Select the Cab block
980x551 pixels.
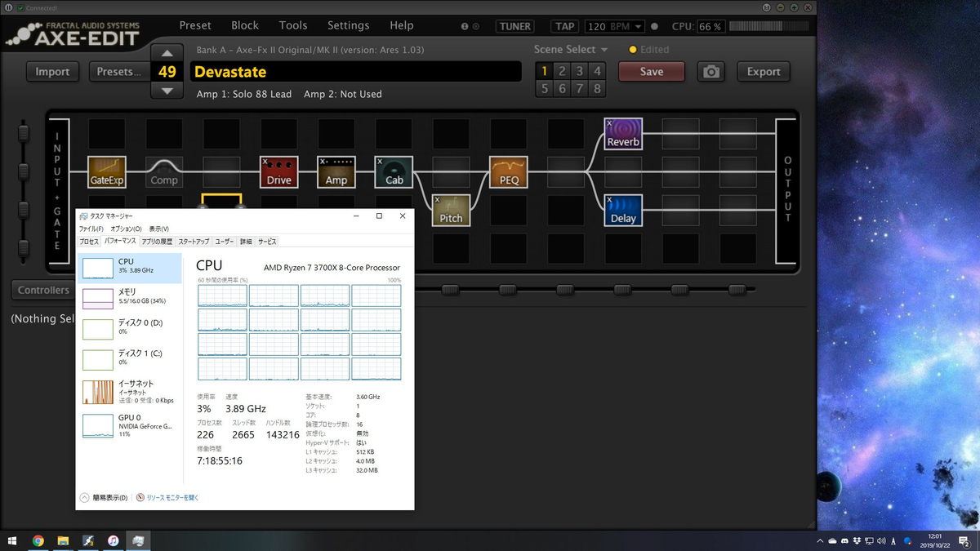click(x=394, y=172)
